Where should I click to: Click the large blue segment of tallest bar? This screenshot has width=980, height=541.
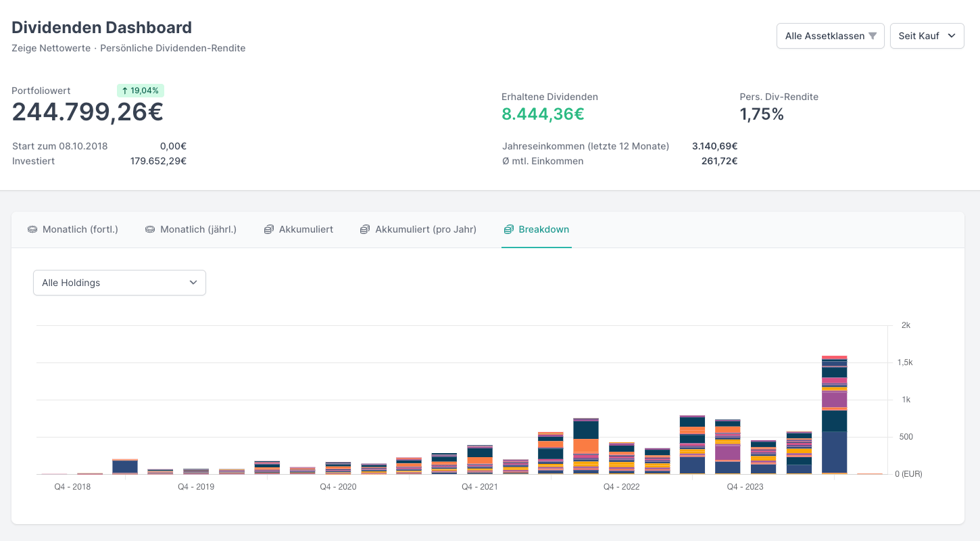834,452
